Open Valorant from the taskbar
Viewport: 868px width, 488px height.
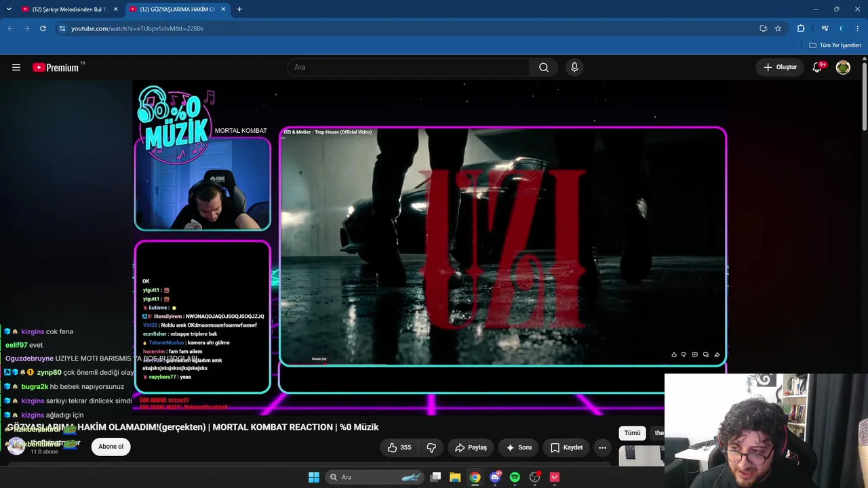(555, 477)
